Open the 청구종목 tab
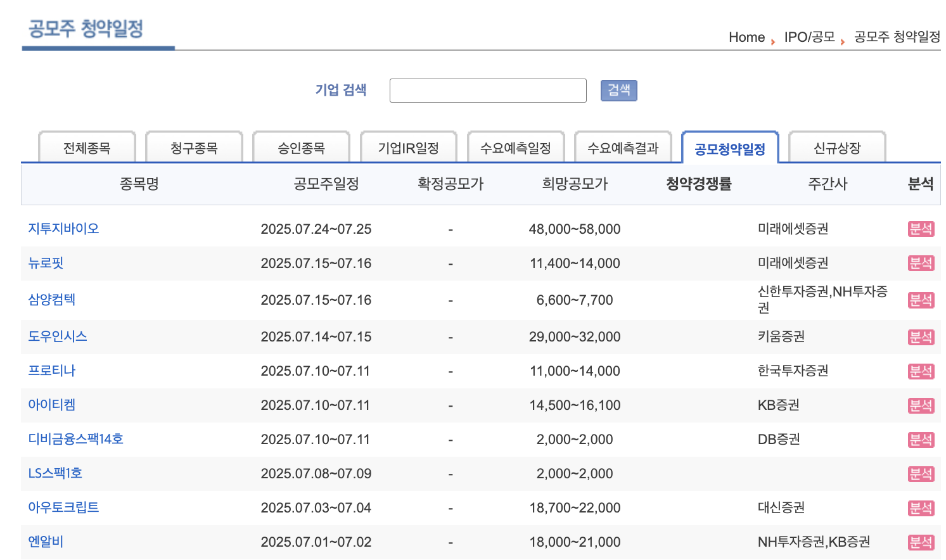946x560 pixels. click(194, 146)
